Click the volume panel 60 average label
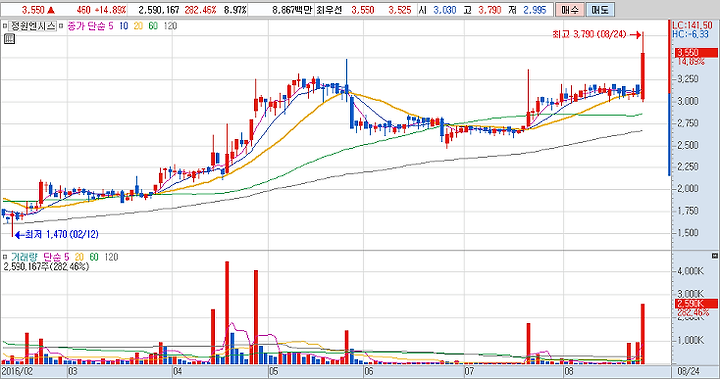720x379 pixels. 94,257
